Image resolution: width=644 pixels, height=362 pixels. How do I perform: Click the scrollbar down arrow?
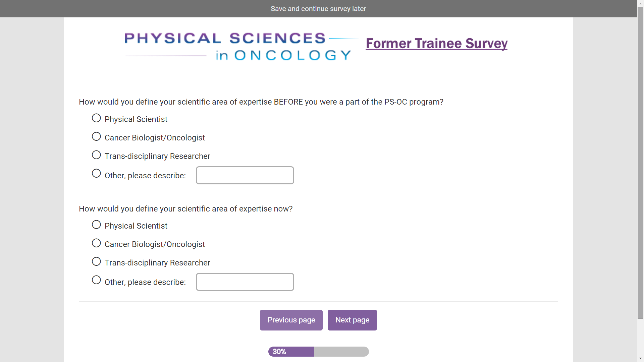[x=640, y=359]
